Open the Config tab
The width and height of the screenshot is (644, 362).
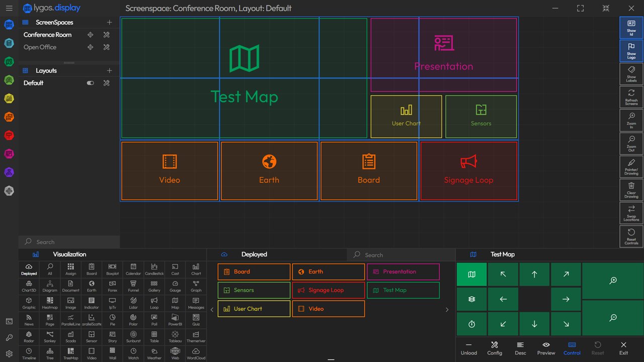point(495,348)
